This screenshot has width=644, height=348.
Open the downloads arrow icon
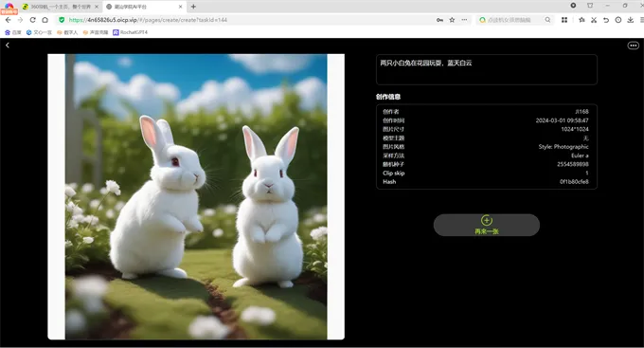[631, 20]
